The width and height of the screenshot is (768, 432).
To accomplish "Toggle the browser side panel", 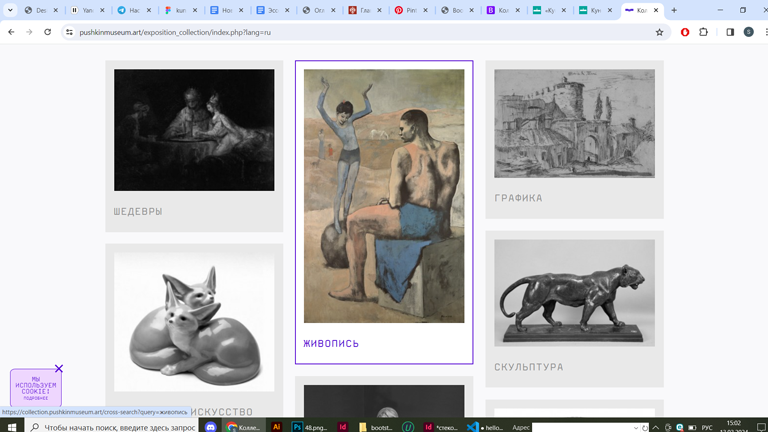I will (730, 32).
